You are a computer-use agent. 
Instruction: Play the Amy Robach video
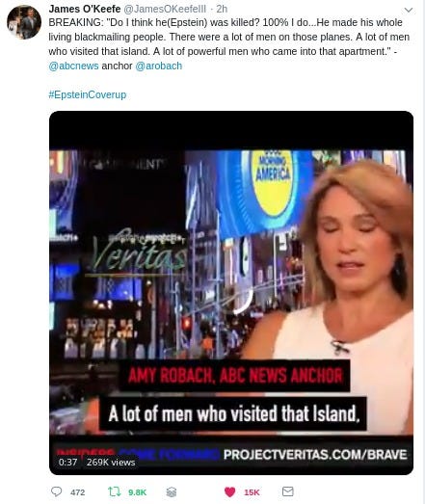pyautogui.click(x=231, y=293)
